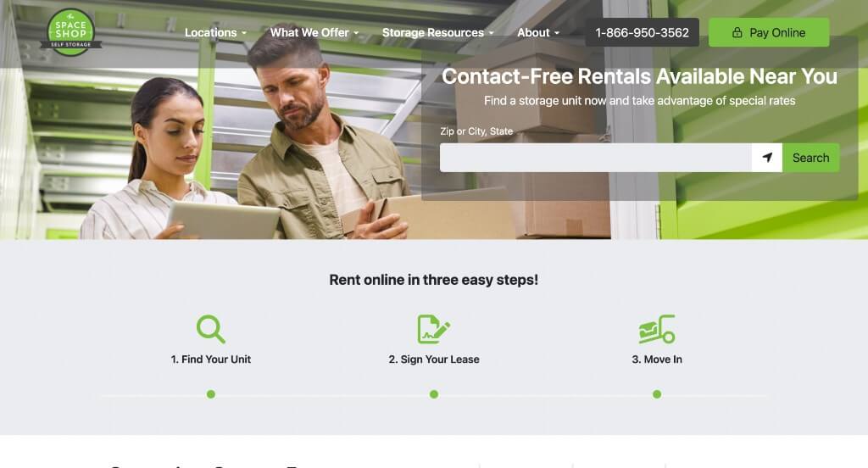Click the Move In hand truck icon
The width and height of the screenshot is (868, 468).
coord(657,329)
